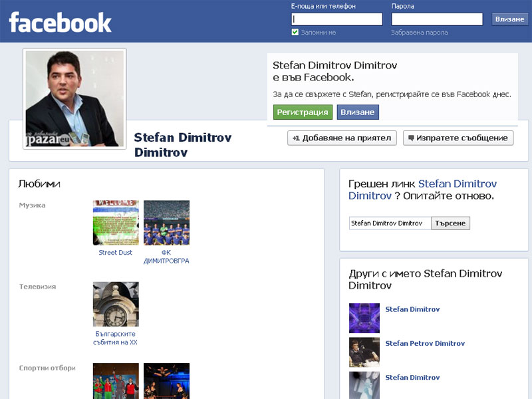Open the ФК ДИМИТРОВГРА page thumbnail
The image size is (532, 399).
pos(166,223)
